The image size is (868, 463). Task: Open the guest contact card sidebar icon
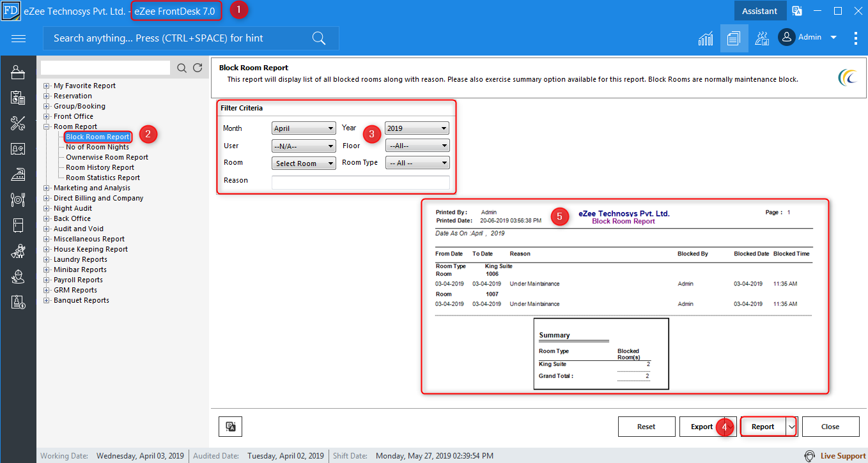(18, 149)
